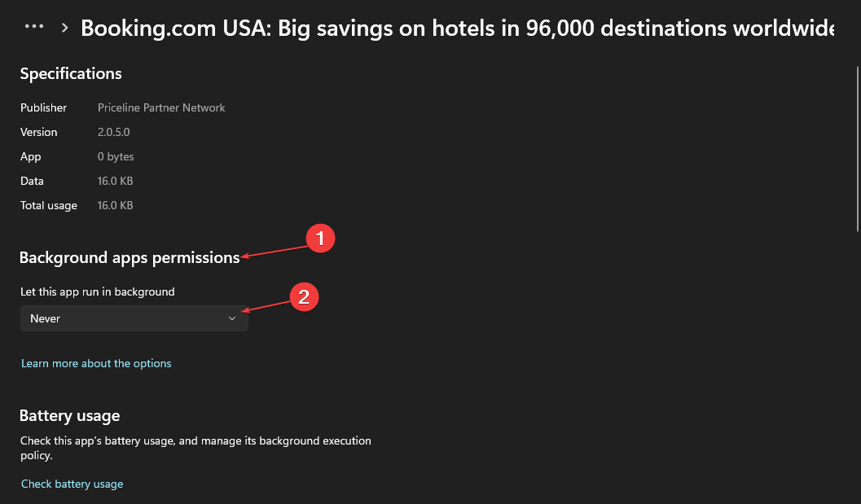Open Learn more about the options link
Viewport: 861px width, 504px height.
[x=96, y=363]
